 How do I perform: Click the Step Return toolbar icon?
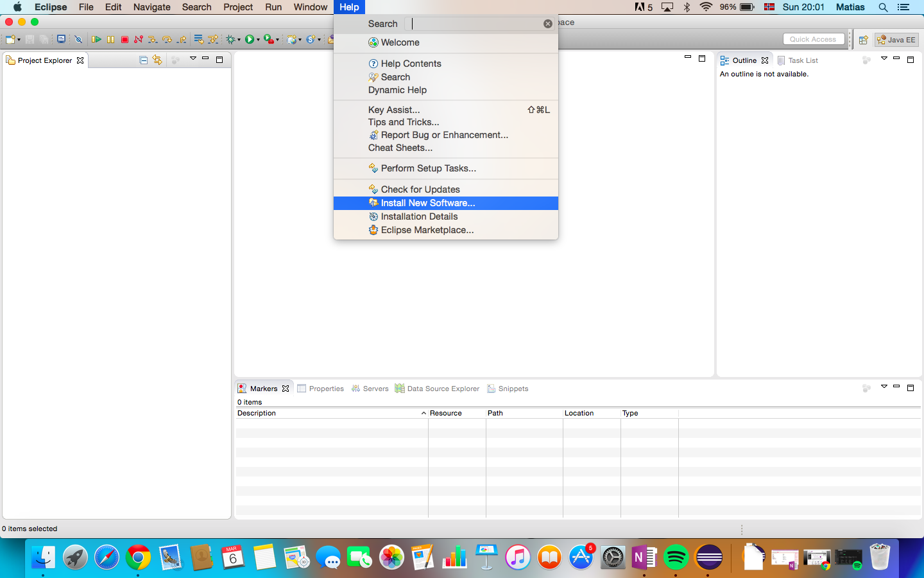(x=182, y=40)
